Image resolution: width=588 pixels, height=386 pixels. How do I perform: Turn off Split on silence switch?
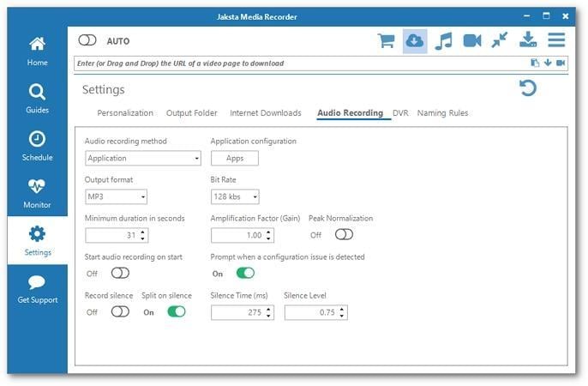(x=177, y=311)
